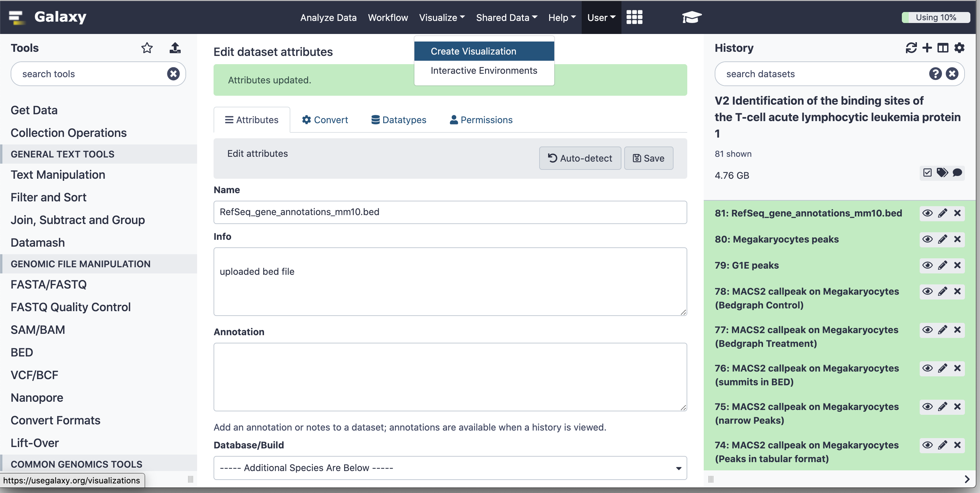Viewport: 980px width, 493px height.
Task: Switch to the Convert tab
Action: [325, 120]
